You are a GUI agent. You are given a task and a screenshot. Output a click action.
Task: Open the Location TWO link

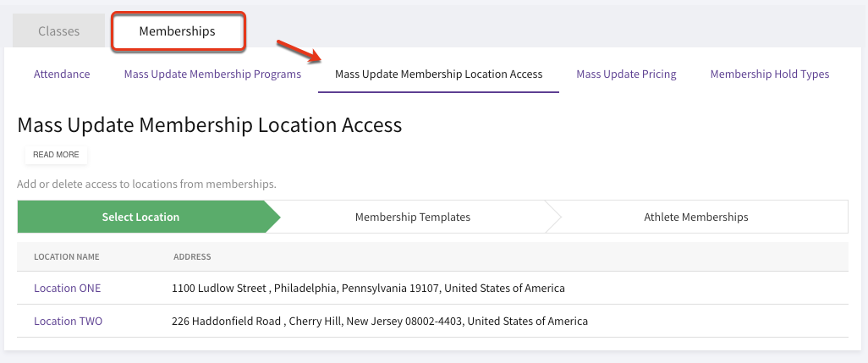click(68, 321)
